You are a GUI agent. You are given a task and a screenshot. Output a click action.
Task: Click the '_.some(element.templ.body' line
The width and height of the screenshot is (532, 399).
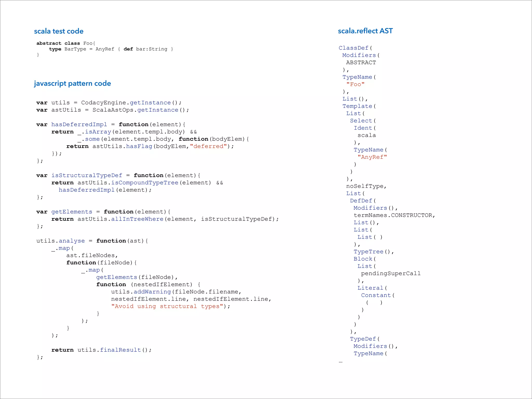click(163, 139)
